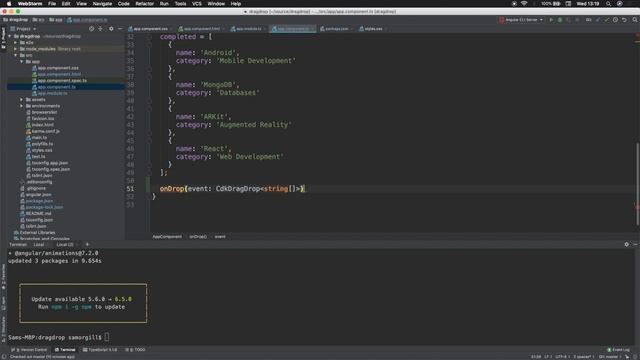
Task: Hide the Project panel with minus icon
Action: [x=120, y=29]
